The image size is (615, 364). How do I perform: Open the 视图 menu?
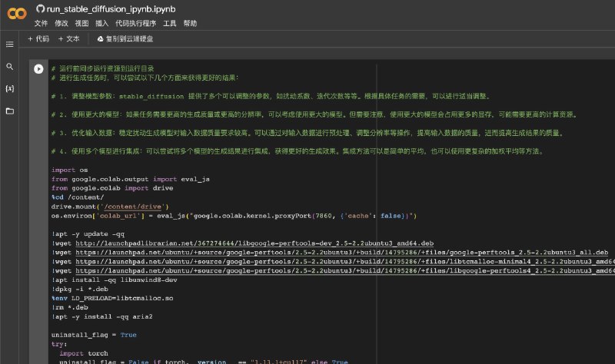tap(81, 24)
